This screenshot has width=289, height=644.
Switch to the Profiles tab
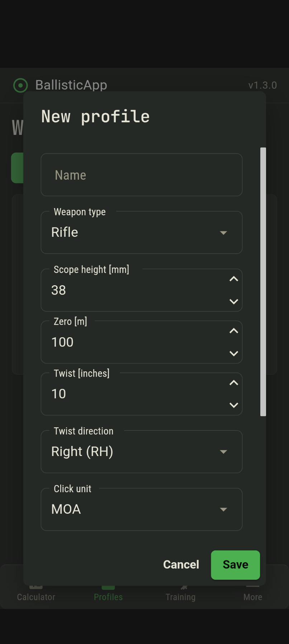click(108, 597)
